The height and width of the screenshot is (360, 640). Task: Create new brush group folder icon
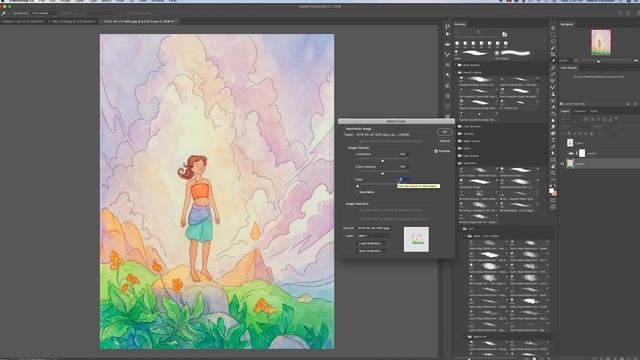tap(504, 35)
